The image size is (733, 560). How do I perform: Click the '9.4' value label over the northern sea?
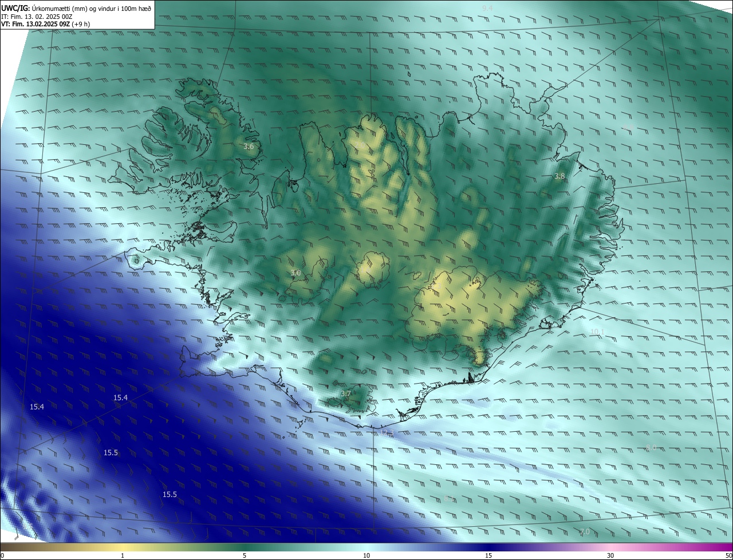click(x=487, y=8)
